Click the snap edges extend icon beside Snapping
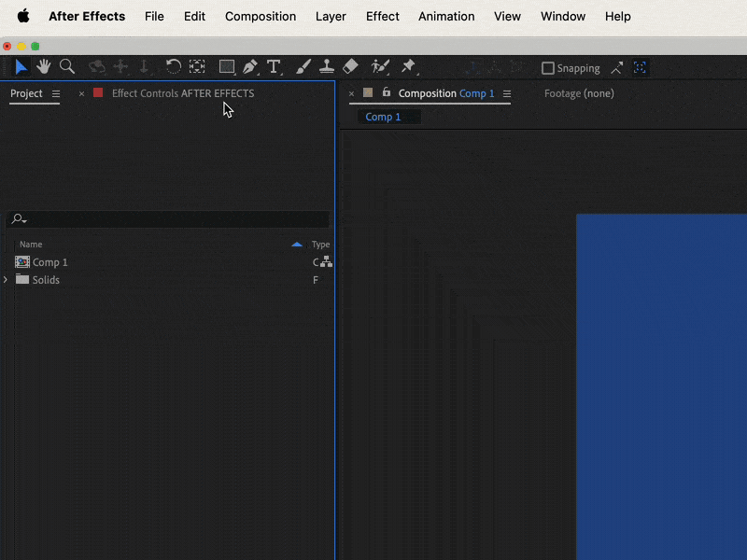Viewport: 747px width, 560px height. coord(617,68)
